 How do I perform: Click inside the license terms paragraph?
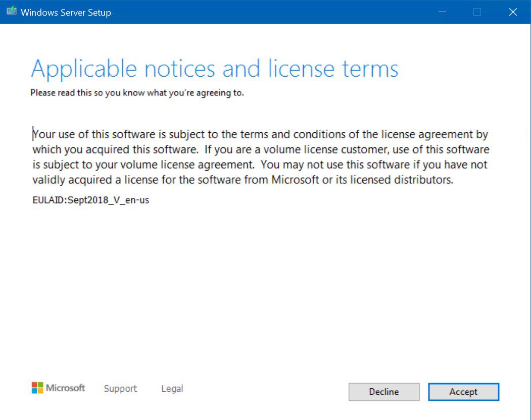(x=261, y=157)
